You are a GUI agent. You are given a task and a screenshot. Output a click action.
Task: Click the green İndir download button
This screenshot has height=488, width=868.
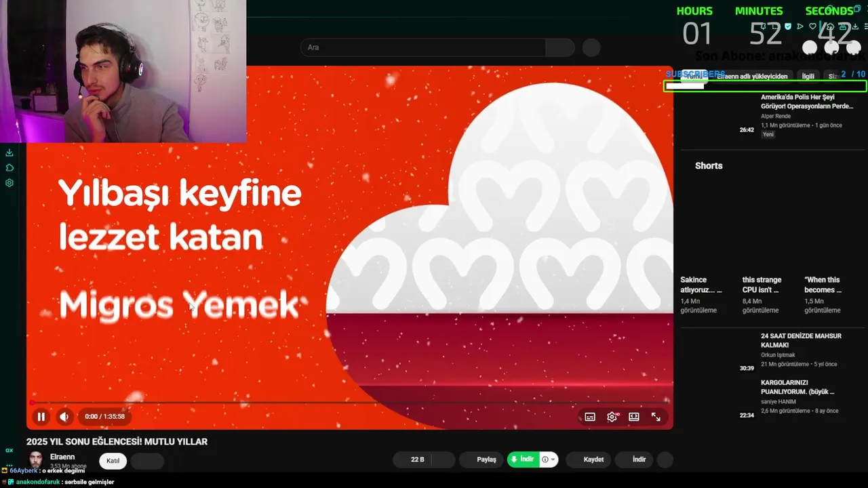[x=523, y=460]
